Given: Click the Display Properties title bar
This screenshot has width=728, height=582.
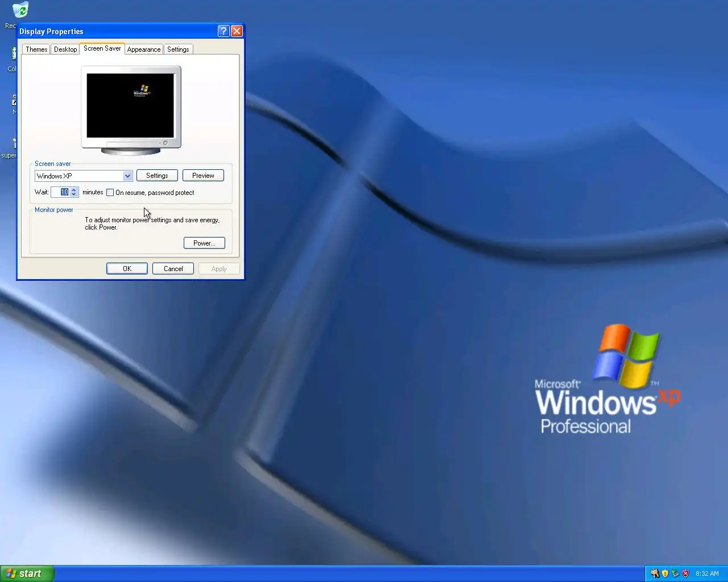Looking at the screenshot, I should [x=117, y=31].
